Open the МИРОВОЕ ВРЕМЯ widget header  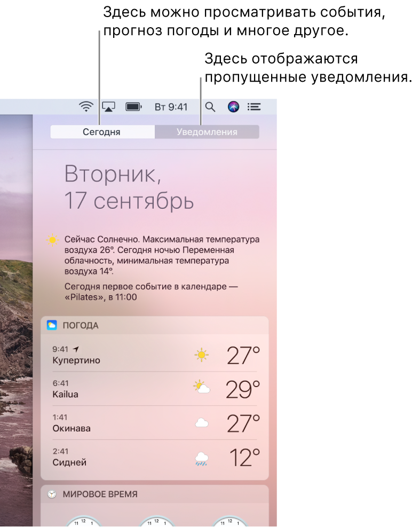(x=155, y=494)
